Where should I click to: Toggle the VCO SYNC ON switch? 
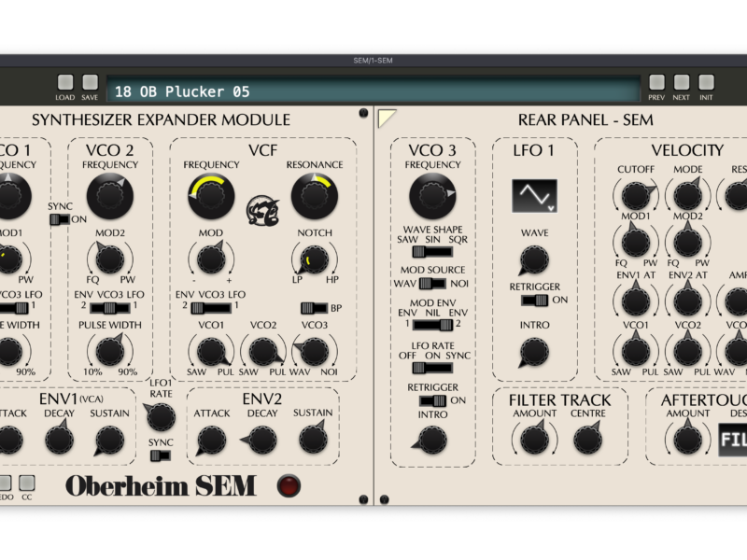[x=61, y=219]
